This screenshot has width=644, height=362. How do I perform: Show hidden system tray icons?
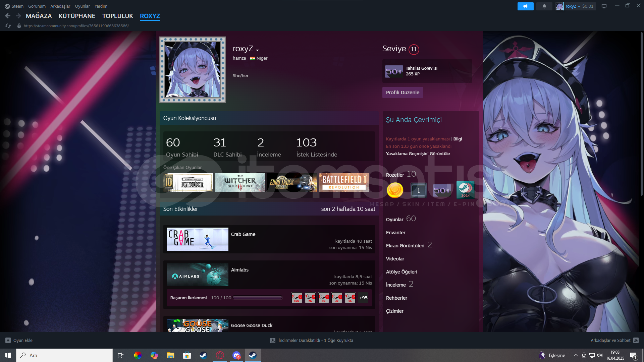pyautogui.click(x=576, y=355)
